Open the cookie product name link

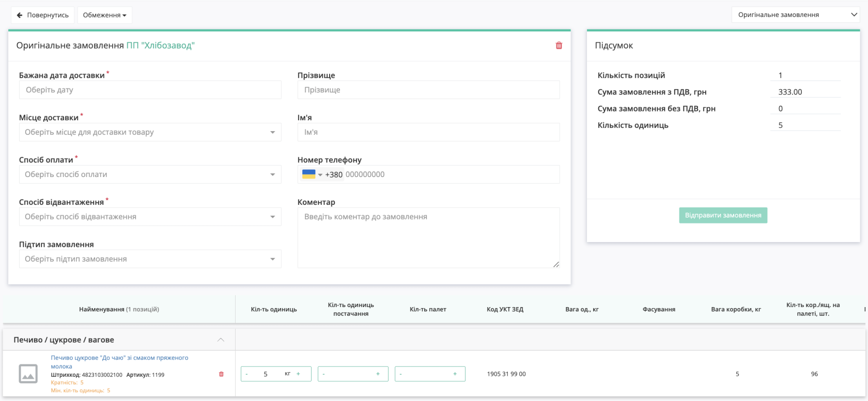pyautogui.click(x=119, y=362)
